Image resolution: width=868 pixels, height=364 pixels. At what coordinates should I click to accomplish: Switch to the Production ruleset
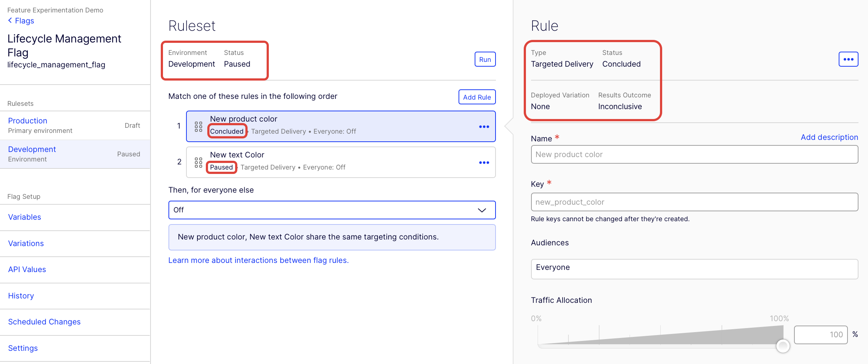coord(28,121)
